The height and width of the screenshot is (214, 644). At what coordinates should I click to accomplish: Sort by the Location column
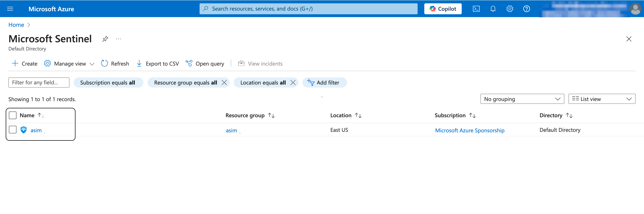click(346, 115)
